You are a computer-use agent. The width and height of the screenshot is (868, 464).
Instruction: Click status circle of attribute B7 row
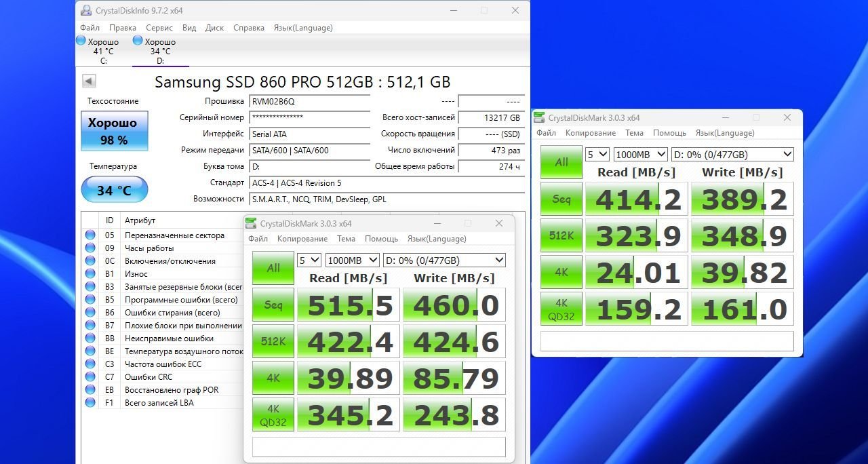pos(90,326)
